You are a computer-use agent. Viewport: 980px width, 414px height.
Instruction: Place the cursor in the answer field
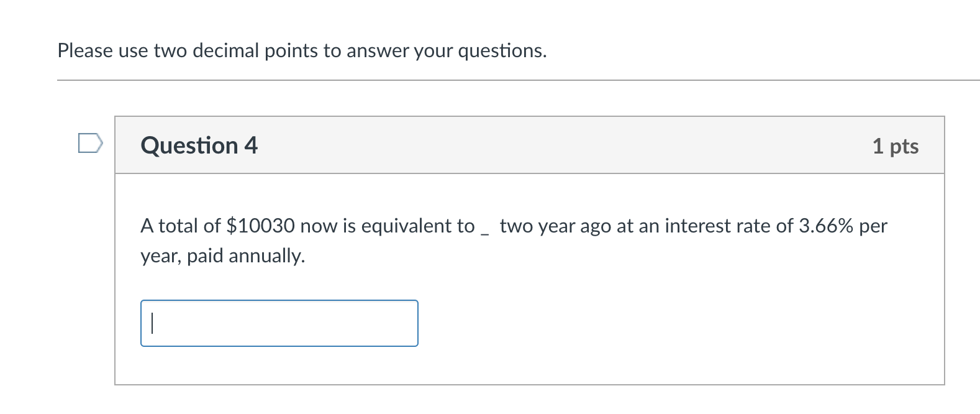(279, 323)
